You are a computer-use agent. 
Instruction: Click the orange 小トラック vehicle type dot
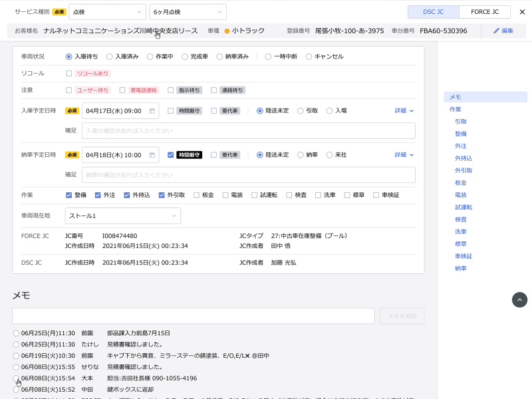(x=227, y=31)
